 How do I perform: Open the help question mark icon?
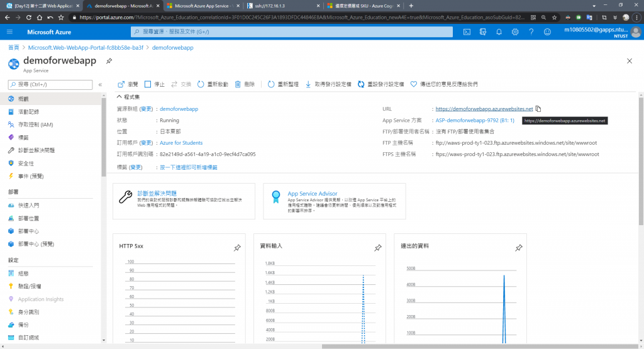click(x=531, y=31)
